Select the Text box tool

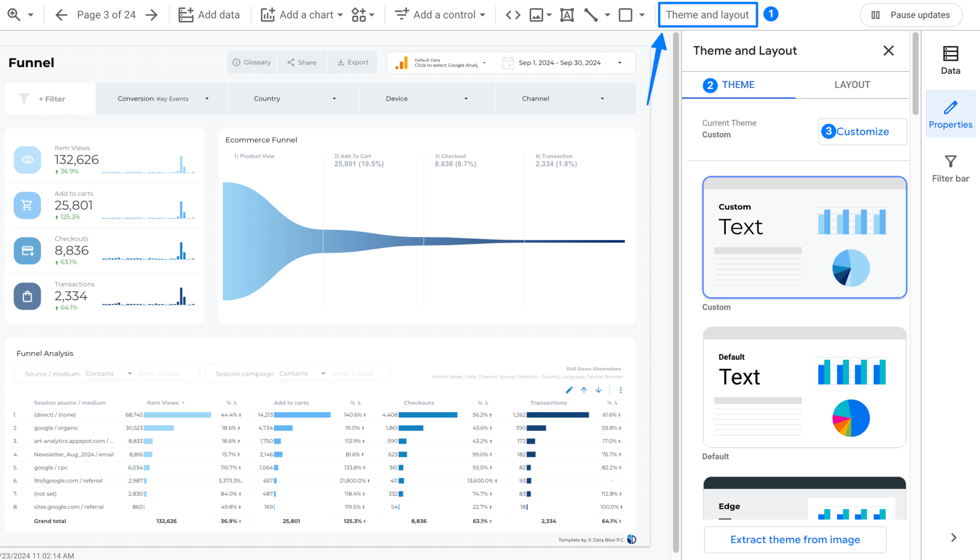pyautogui.click(x=567, y=14)
